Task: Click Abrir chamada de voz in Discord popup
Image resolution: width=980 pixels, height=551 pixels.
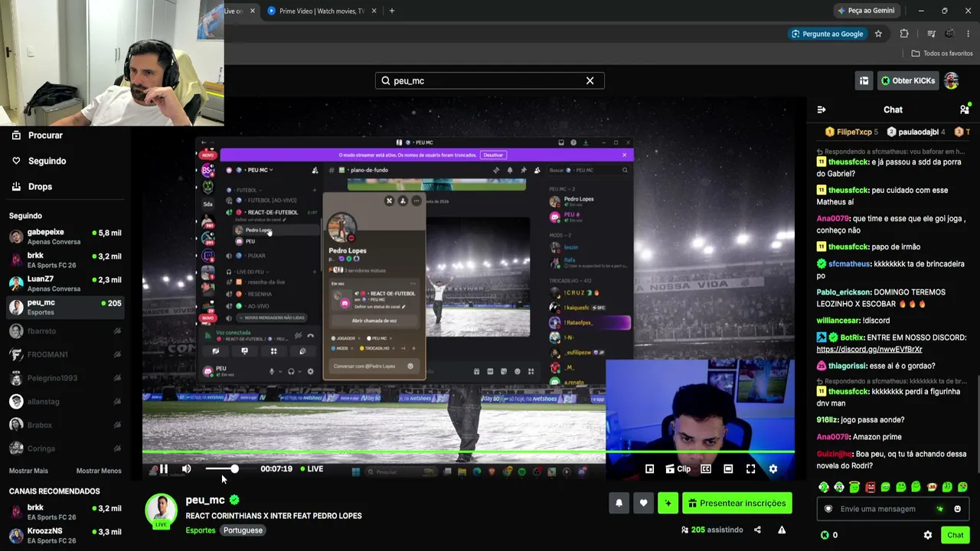Action: click(x=374, y=321)
